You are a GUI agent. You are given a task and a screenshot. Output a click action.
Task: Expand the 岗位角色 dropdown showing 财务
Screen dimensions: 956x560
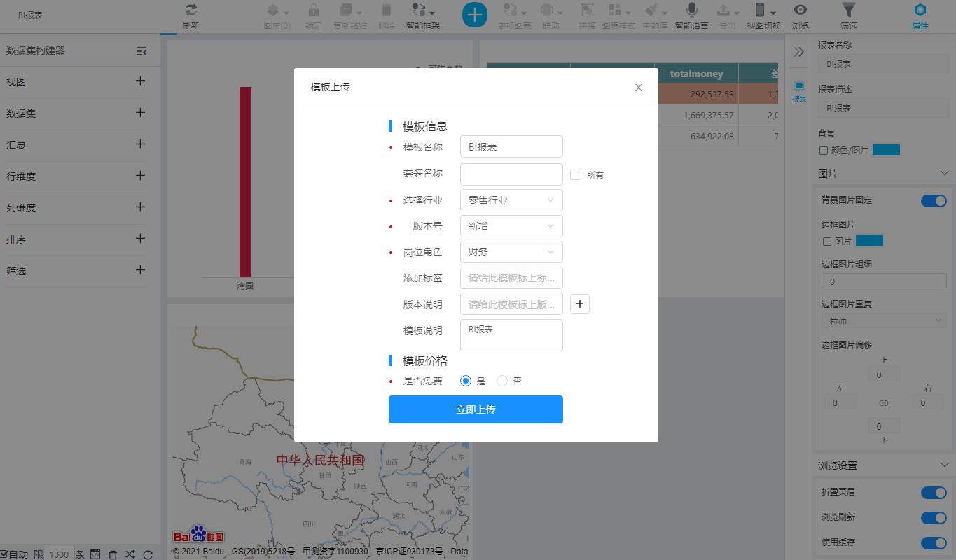pos(511,252)
